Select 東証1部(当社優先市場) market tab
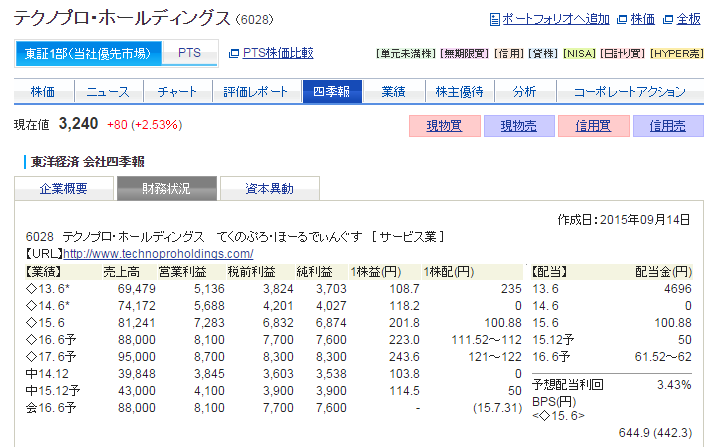This screenshot has width=714, height=447. (x=88, y=54)
